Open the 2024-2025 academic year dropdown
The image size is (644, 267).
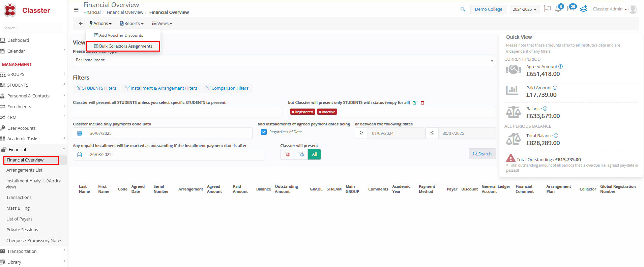point(524,9)
